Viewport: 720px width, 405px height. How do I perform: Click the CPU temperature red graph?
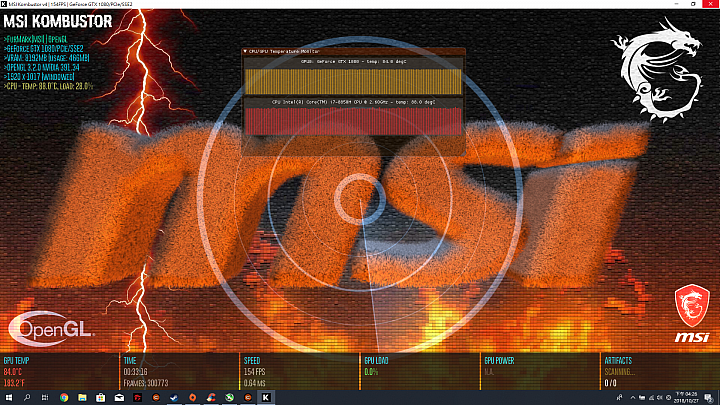tap(353, 121)
